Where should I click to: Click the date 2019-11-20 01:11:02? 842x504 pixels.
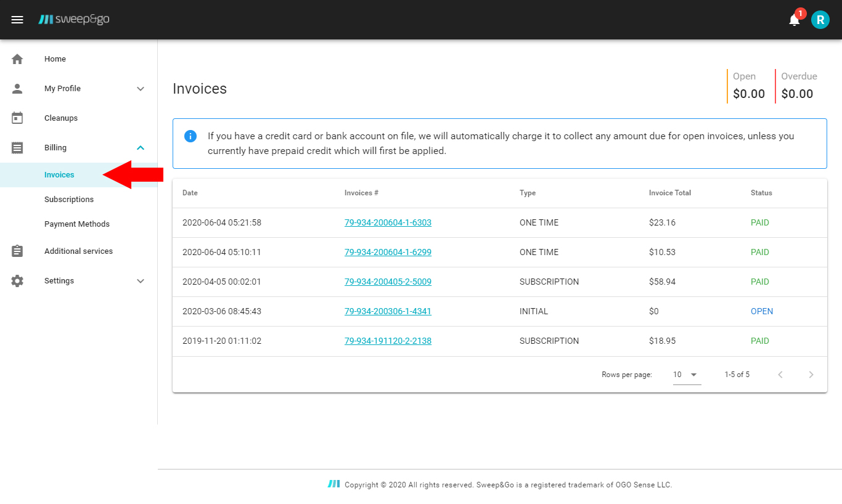coord(222,341)
